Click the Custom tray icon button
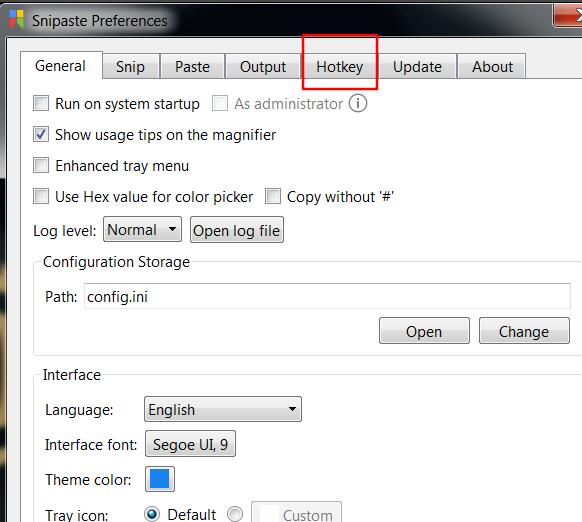Screen dimensions: 582x522 coord(297,512)
